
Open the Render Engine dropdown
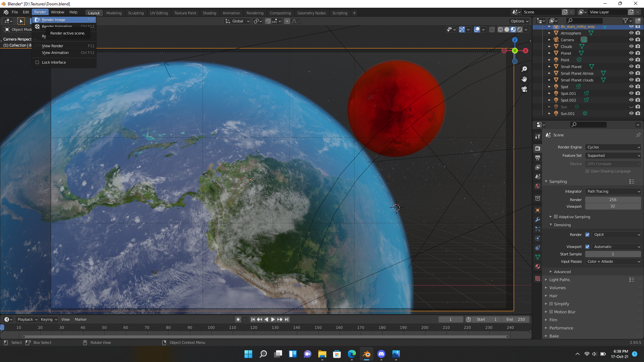click(x=613, y=147)
